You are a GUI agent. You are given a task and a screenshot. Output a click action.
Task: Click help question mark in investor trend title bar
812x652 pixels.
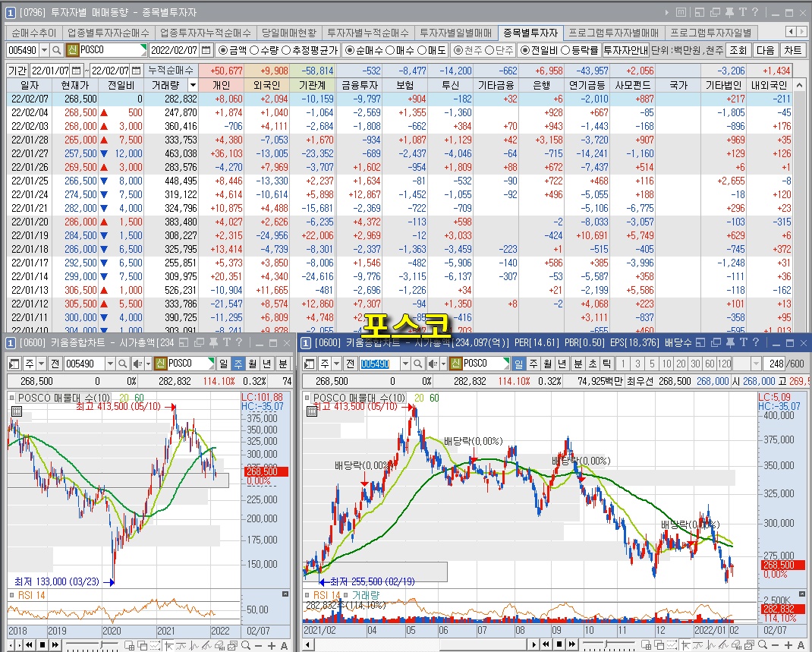pyautogui.click(x=754, y=12)
